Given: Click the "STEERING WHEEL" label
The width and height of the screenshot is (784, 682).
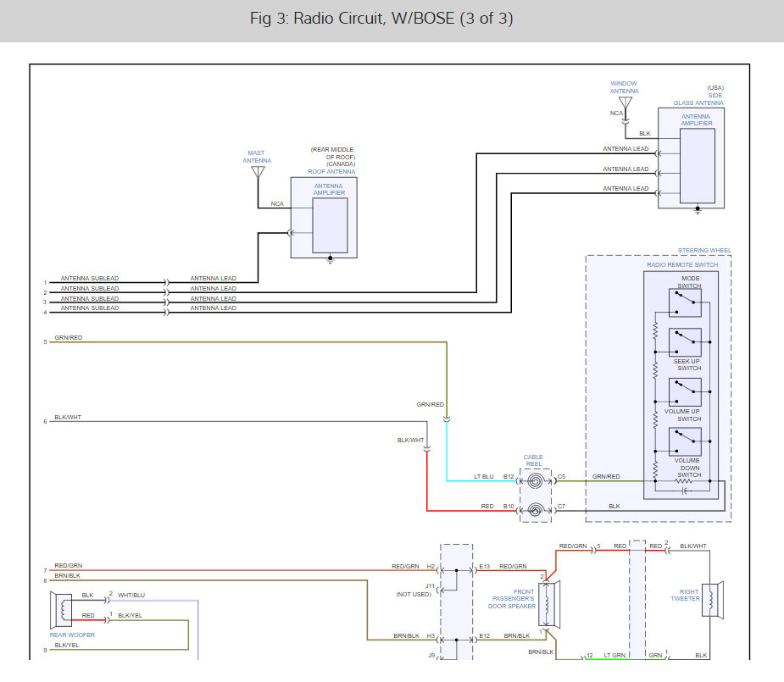Looking at the screenshot, I should pyautogui.click(x=703, y=251).
